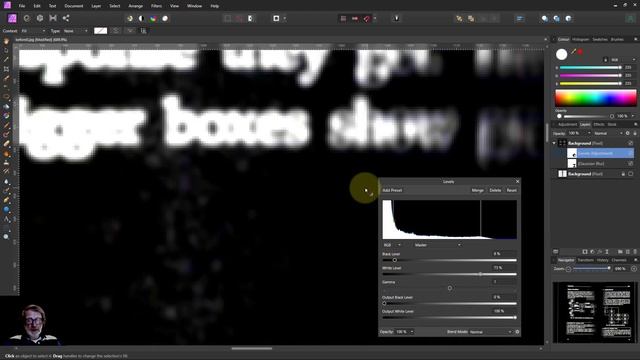Screen dimensions: 640x360
Task: Click Add Preset in Levels dialog
Action: point(392,190)
